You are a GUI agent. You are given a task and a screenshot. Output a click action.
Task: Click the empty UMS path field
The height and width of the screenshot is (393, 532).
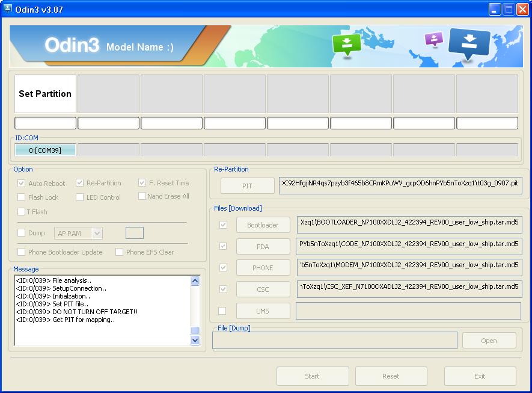point(409,311)
